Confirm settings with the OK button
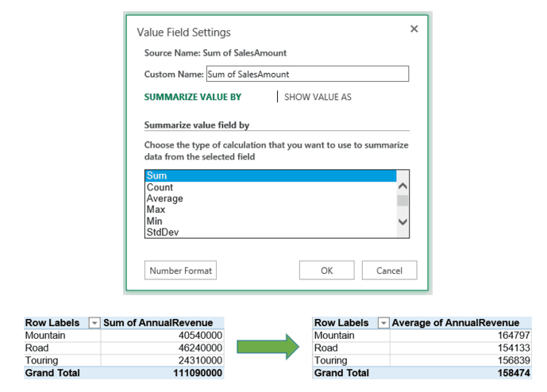547x392 pixels. [x=327, y=271]
